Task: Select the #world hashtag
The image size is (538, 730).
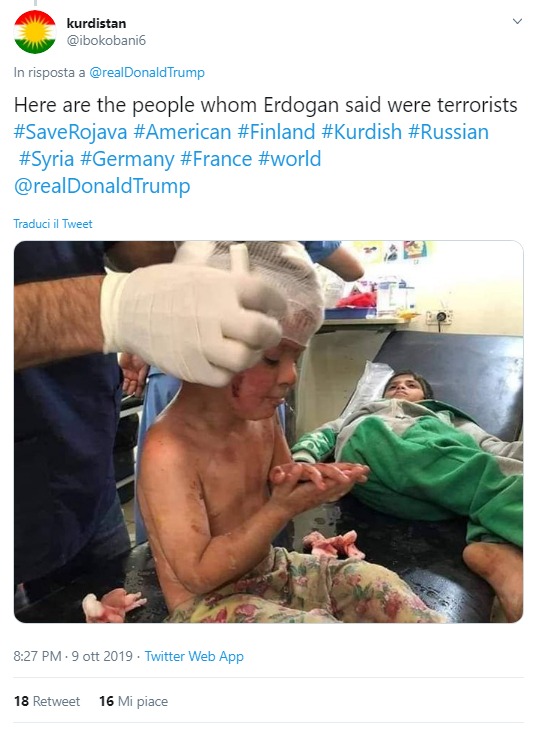Action: tap(289, 159)
